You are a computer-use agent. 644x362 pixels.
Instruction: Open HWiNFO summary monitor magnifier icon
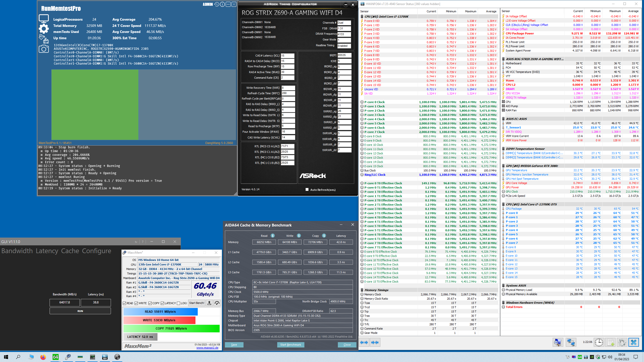(557, 342)
